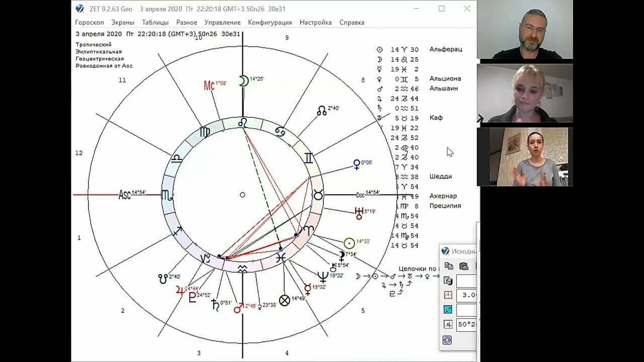Select the Venus glyph at 0°05'
644x362 pixels.
357,164
